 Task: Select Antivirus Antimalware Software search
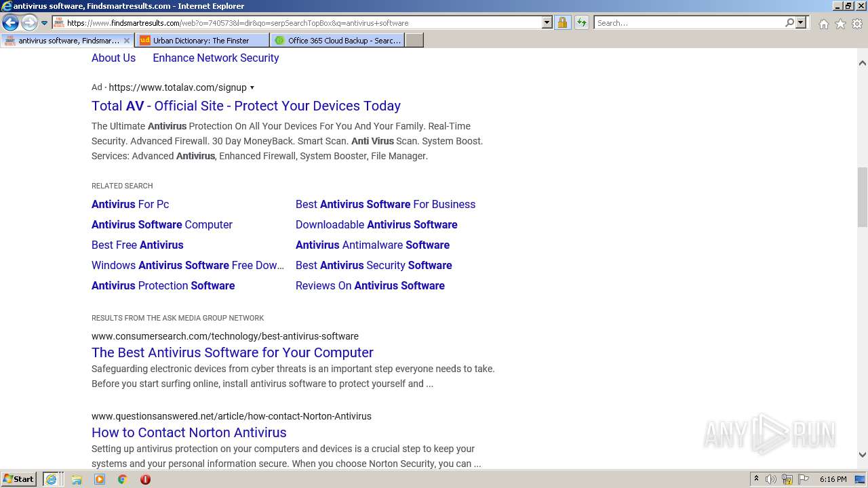coord(372,245)
